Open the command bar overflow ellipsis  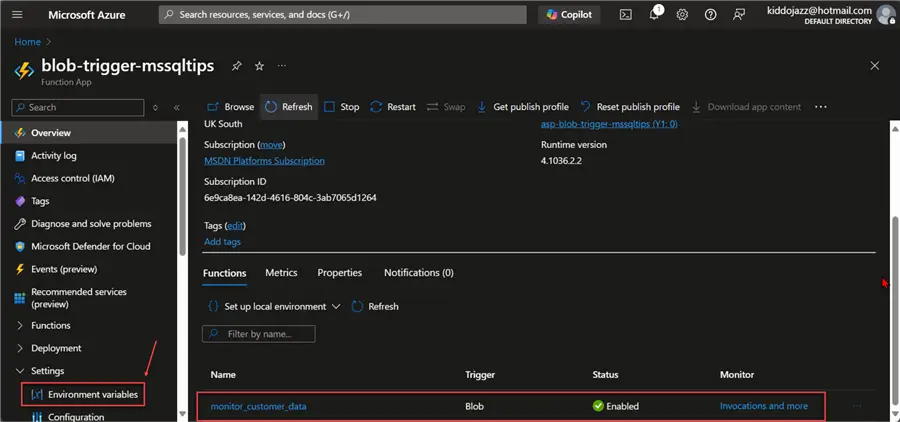click(821, 107)
